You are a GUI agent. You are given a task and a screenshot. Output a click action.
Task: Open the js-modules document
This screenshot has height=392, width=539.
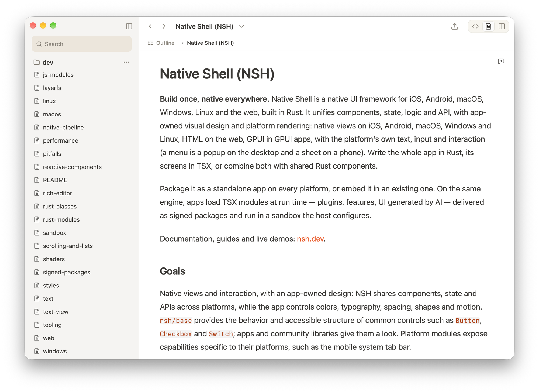pos(82,75)
